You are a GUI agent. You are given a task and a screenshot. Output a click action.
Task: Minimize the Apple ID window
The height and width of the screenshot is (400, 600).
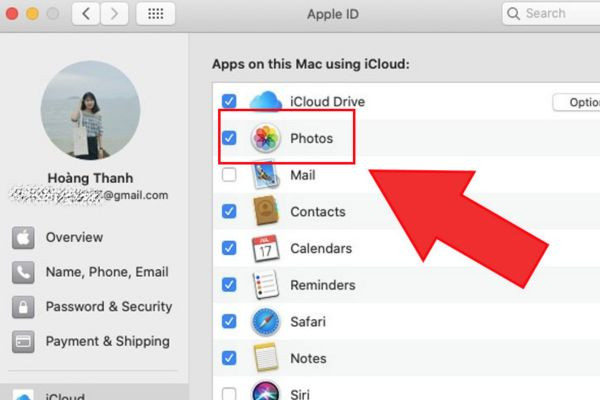pyautogui.click(x=32, y=14)
